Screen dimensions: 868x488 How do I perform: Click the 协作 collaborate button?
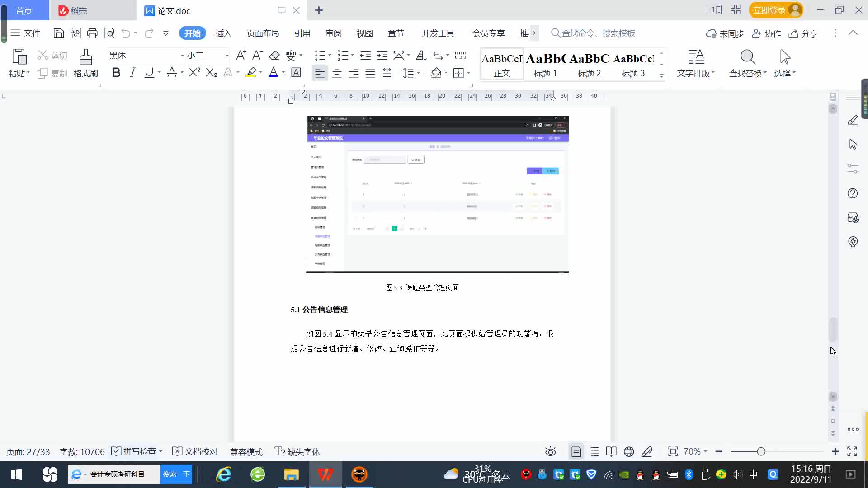pyautogui.click(x=767, y=33)
